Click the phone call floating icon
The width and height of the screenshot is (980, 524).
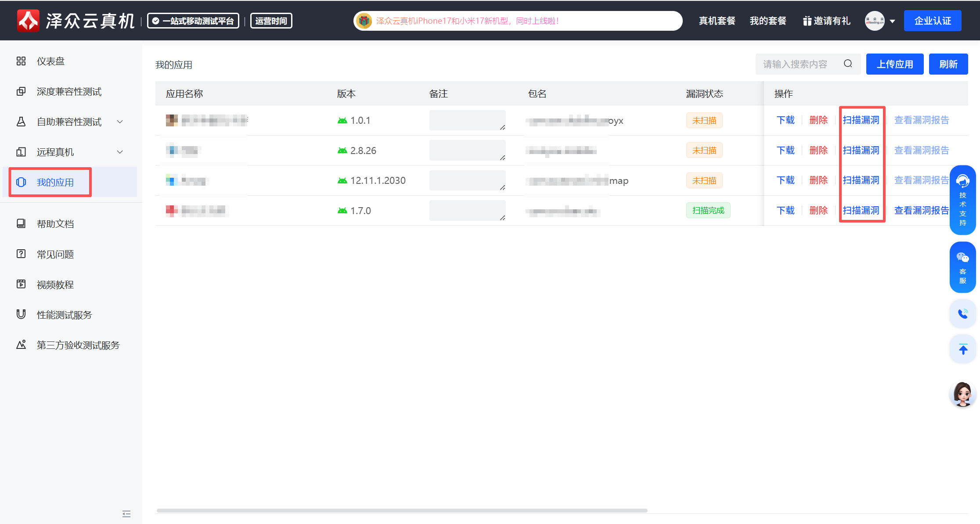(962, 313)
